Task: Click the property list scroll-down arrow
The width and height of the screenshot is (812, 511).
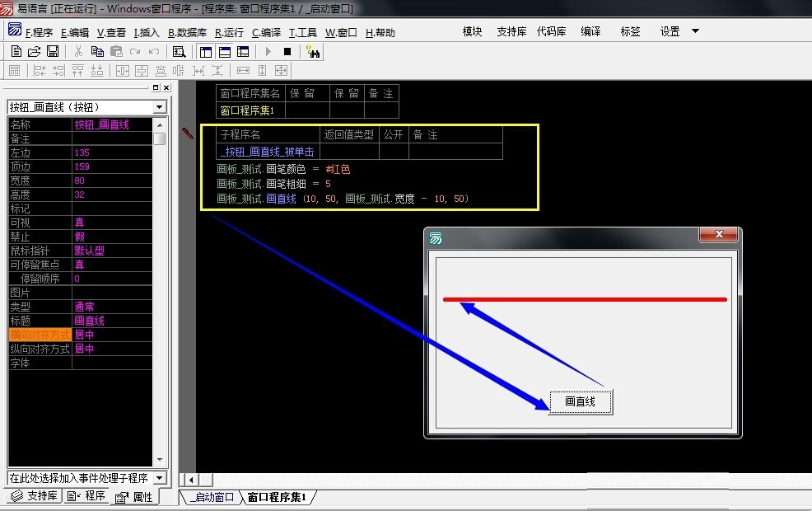Action: [160, 460]
